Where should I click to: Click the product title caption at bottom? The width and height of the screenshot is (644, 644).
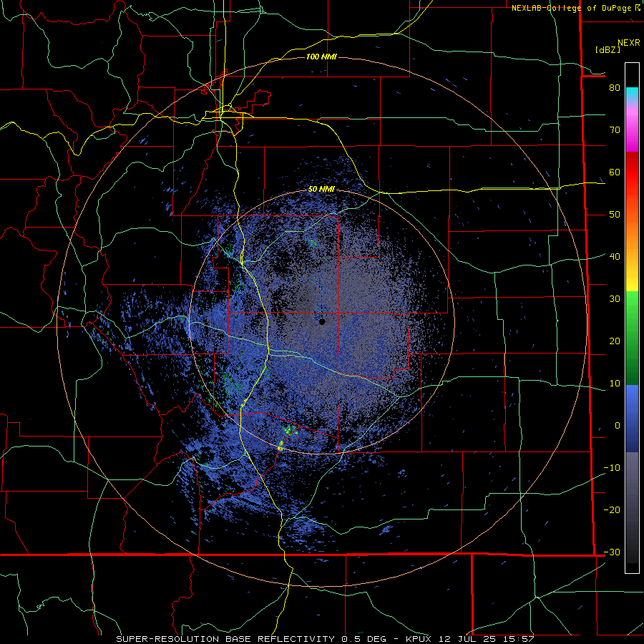[x=325, y=639]
